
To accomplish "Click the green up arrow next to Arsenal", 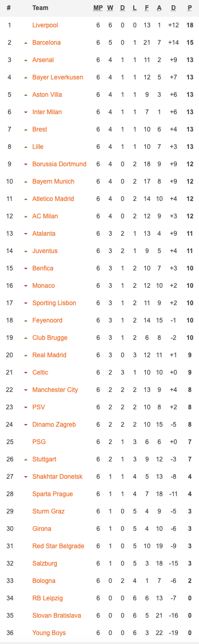I will click(x=26, y=60).
